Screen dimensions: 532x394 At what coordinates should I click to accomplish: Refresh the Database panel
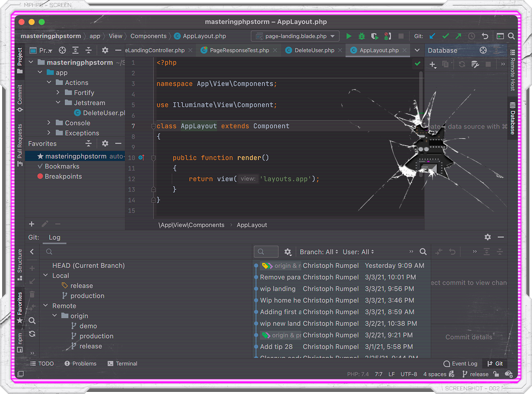tap(462, 64)
